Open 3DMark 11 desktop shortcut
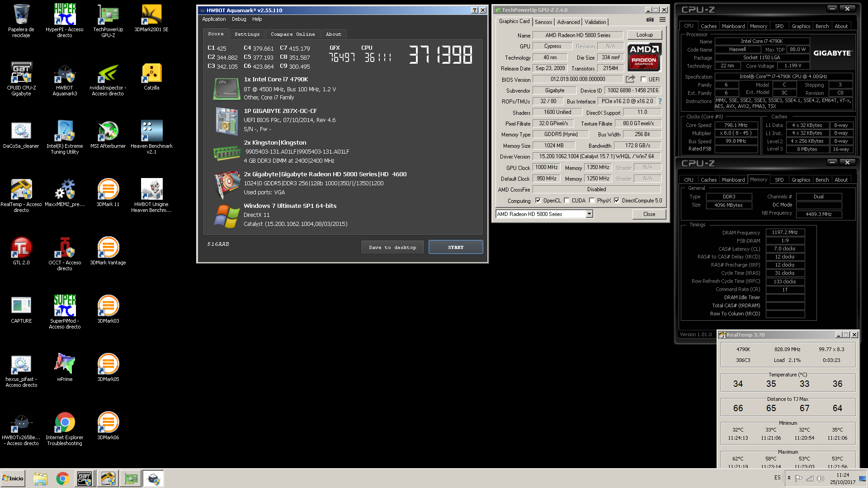This screenshot has height=488, width=868. coord(108,193)
